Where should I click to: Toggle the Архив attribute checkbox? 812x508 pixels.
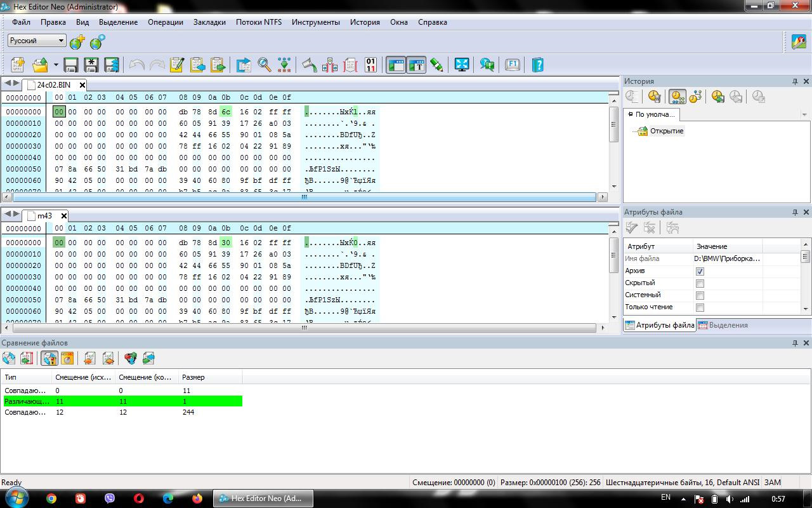[700, 271]
